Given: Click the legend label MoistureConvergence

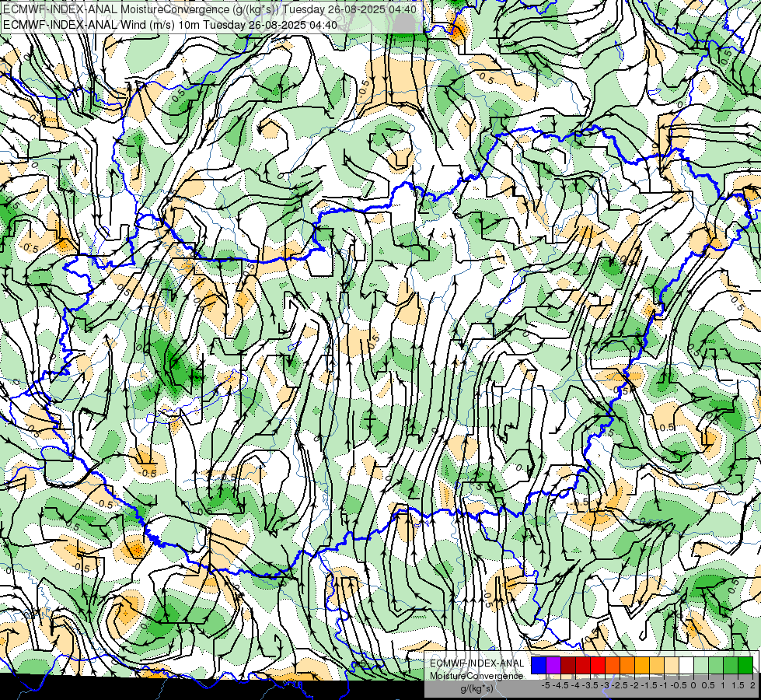Looking at the screenshot, I should pyautogui.click(x=476, y=676).
